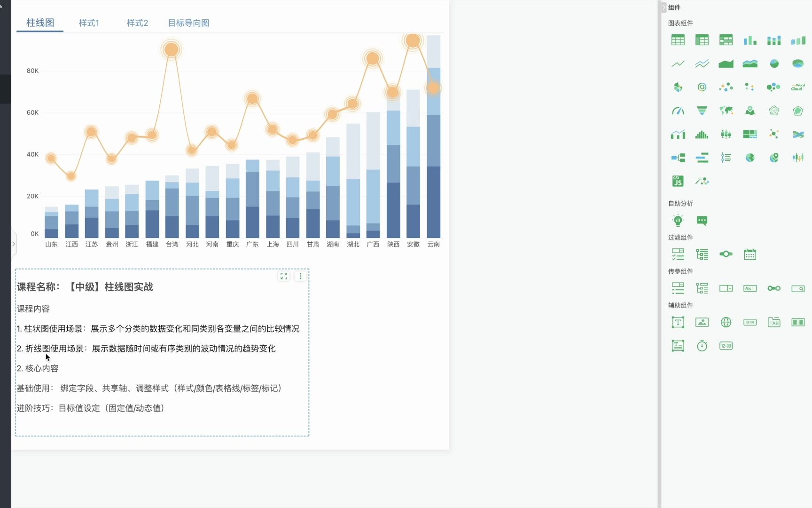Select the dropdown select parameter component

click(726, 288)
